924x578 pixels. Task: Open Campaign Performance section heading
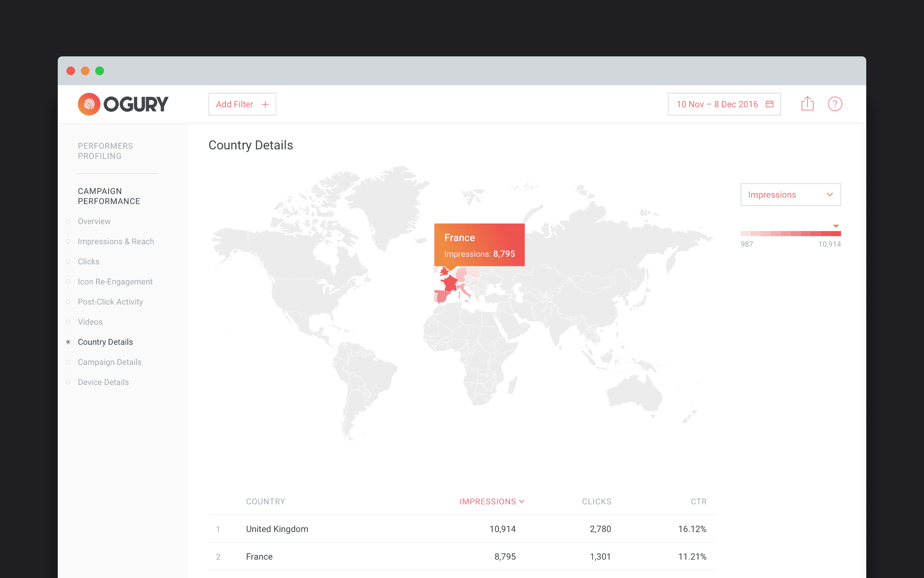tap(109, 196)
